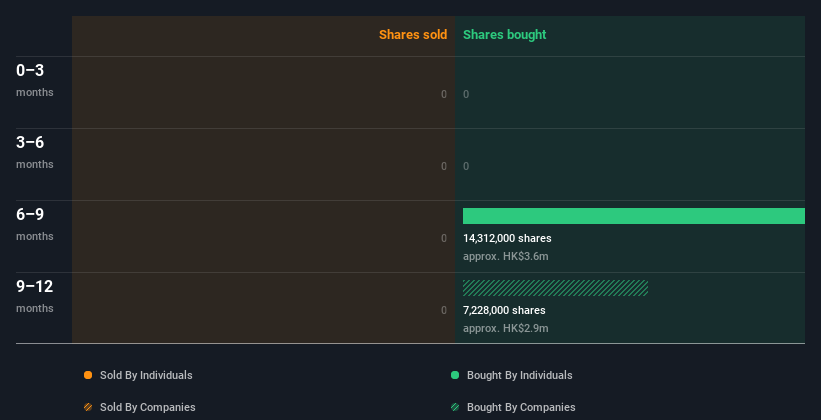This screenshot has height=420, width=821.
Task: Click shares sold zero in 0–3 months row
Action: pos(444,94)
